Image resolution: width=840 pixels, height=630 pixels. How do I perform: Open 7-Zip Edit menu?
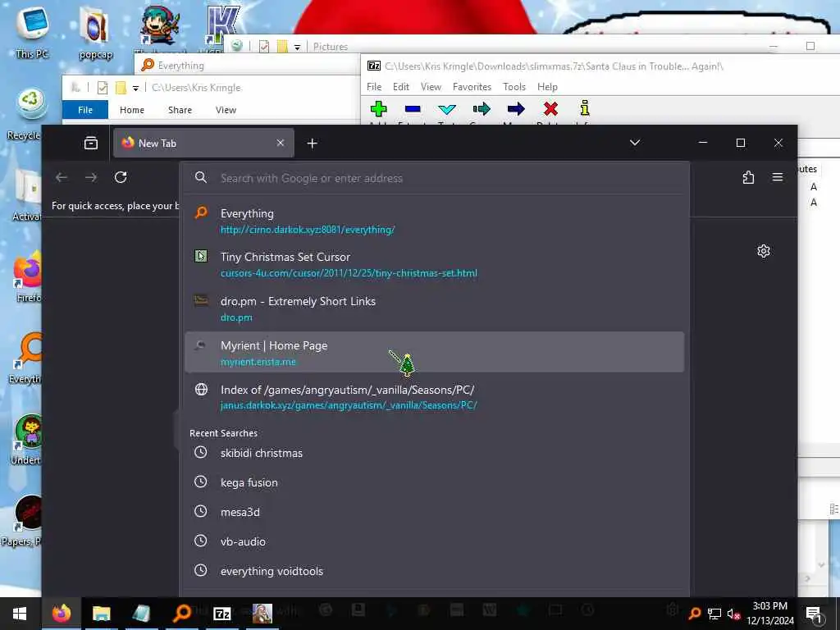(400, 87)
